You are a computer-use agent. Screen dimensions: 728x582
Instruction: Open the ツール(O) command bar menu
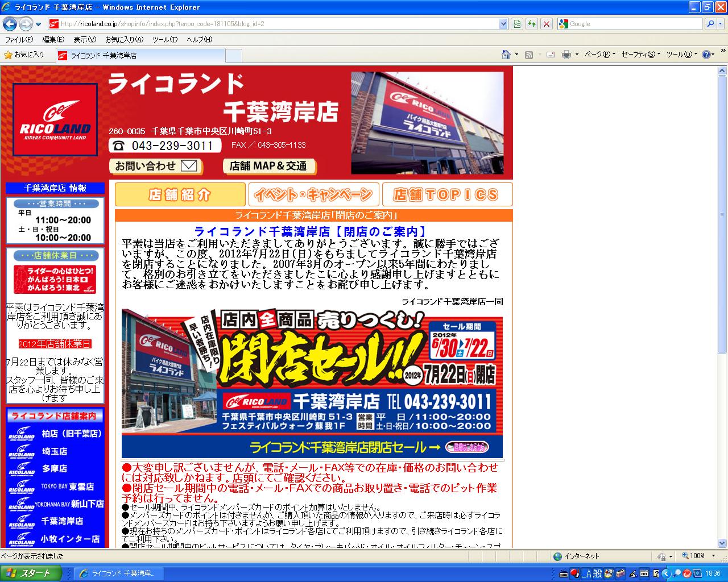pos(681,55)
